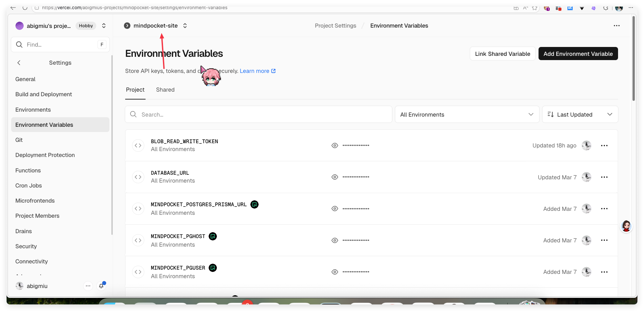Switch to the Shared tab
Viewport: 644px width, 311px height.
(x=165, y=90)
